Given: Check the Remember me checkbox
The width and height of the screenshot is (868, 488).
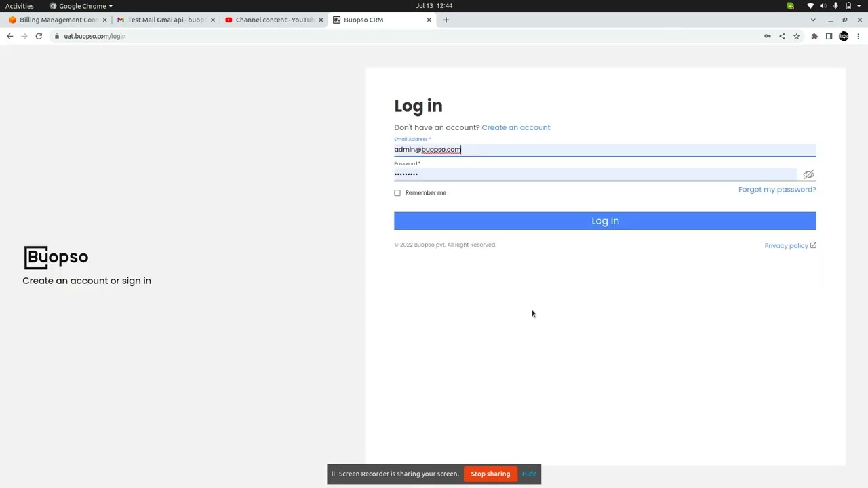Looking at the screenshot, I should coord(397,193).
